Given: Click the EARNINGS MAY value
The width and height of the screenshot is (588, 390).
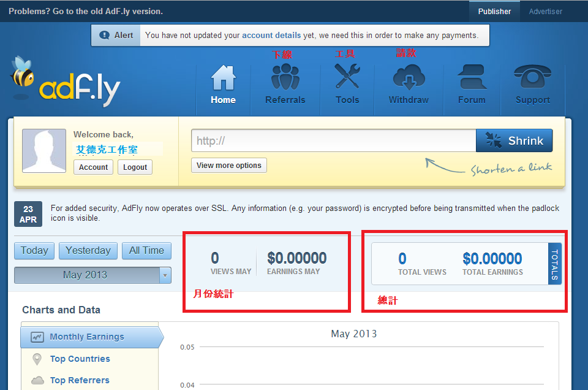Looking at the screenshot, I should coord(296,258).
